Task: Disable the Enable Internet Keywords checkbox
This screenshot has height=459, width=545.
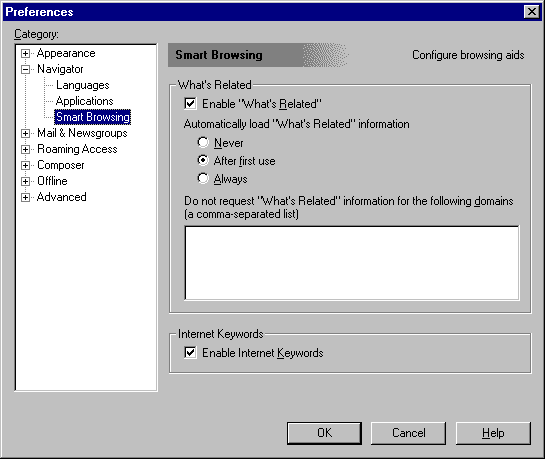Action: click(190, 352)
